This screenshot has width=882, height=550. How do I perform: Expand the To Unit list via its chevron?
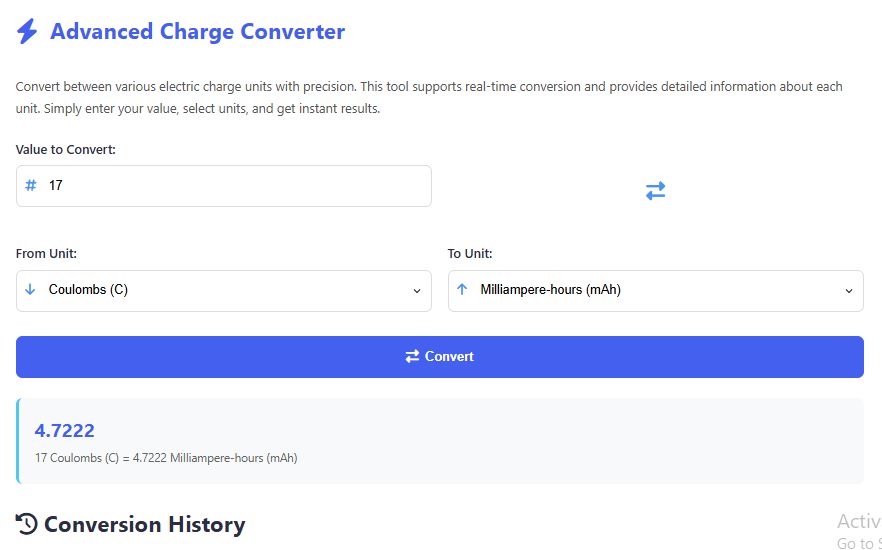coord(849,291)
